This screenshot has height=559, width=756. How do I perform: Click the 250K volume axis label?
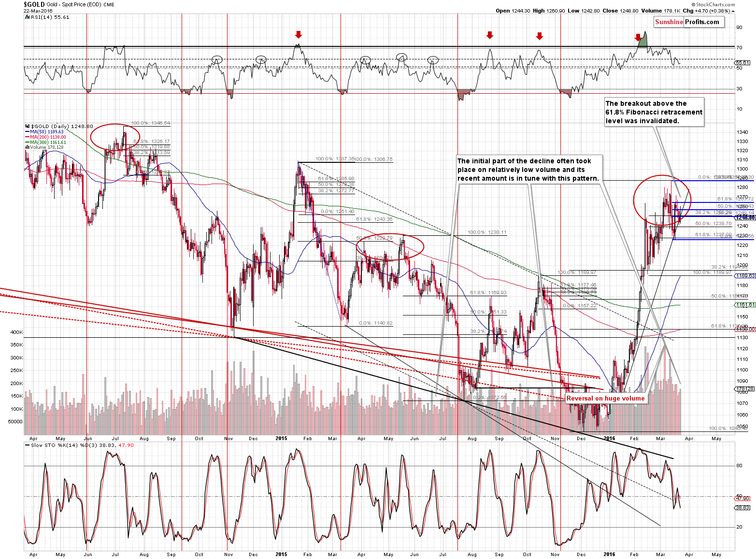(17, 371)
